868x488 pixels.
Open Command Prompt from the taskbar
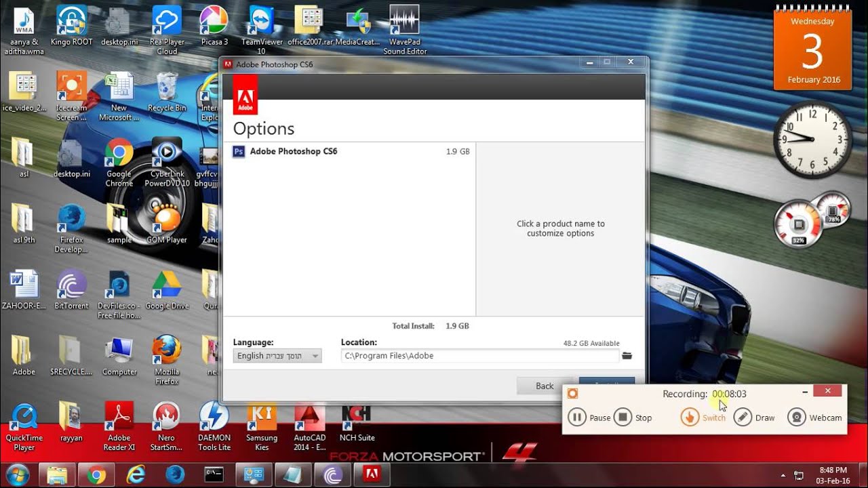coord(214,474)
